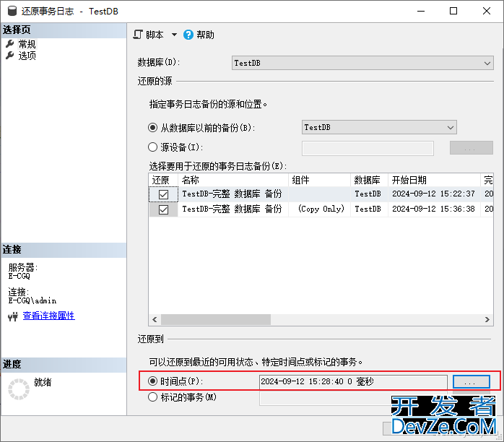The height and width of the screenshot is (442, 504).
Task: Open the 数据库(D) TestDB dropdown
Action: pyautogui.click(x=362, y=63)
